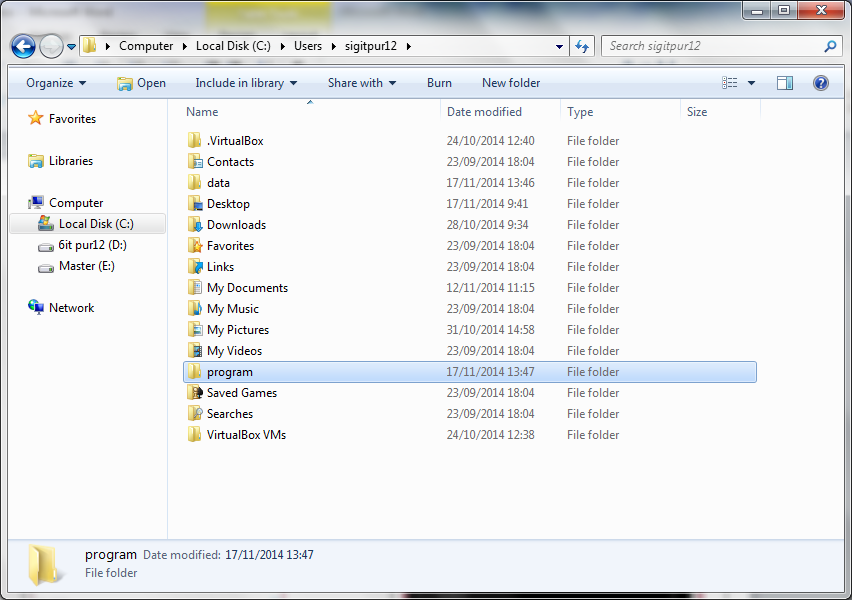Click the Favorites folder icon in file list
The image size is (852, 600).
click(195, 246)
